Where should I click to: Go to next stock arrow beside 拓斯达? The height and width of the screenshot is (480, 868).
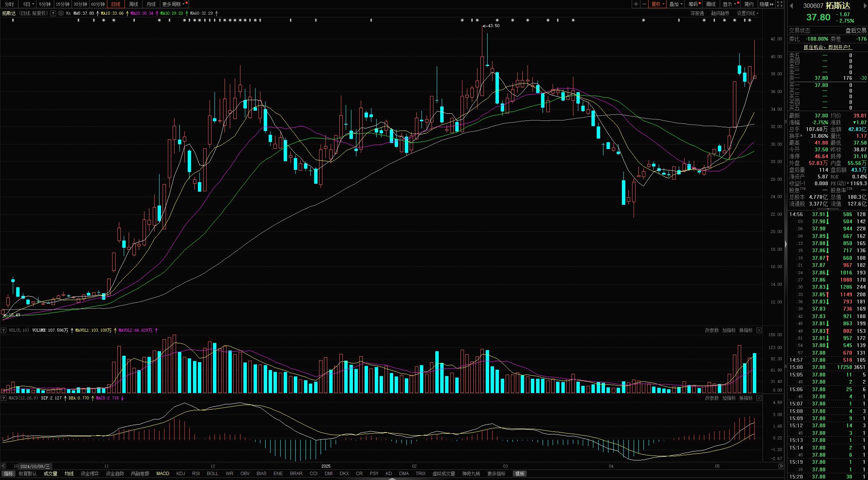(865, 6)
